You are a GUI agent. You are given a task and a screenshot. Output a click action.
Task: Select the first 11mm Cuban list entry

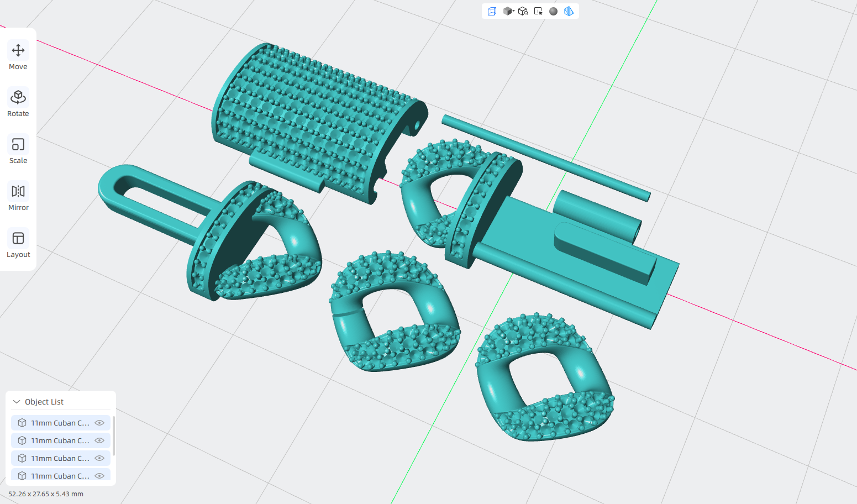click(61, 423)
